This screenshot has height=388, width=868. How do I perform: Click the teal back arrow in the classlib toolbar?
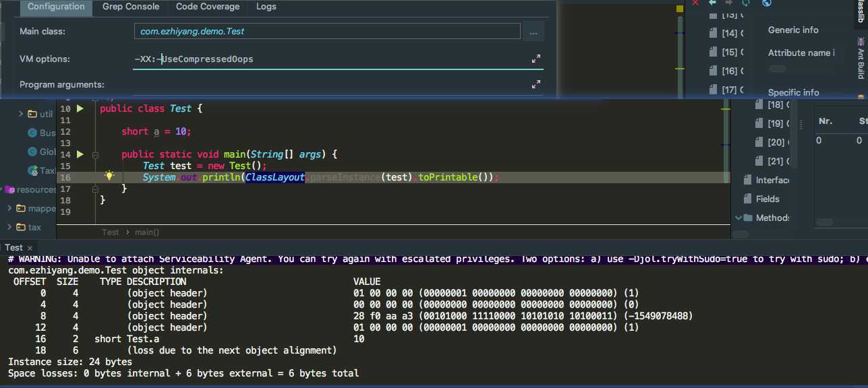pyautogui.click(x=712, y=3)
